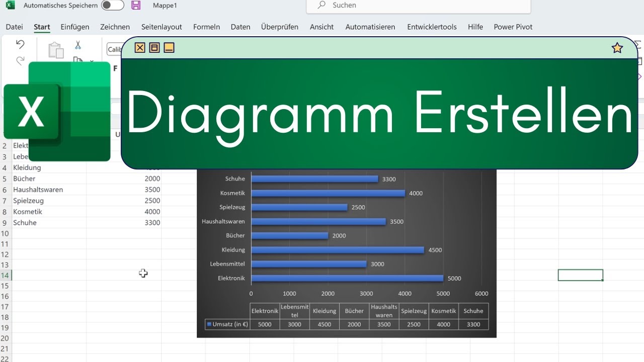This screenshot has width=644, height=362.
Task: Open the Ansicht ribbon tab
Action: pyautogui.click(x=321, y=27)
